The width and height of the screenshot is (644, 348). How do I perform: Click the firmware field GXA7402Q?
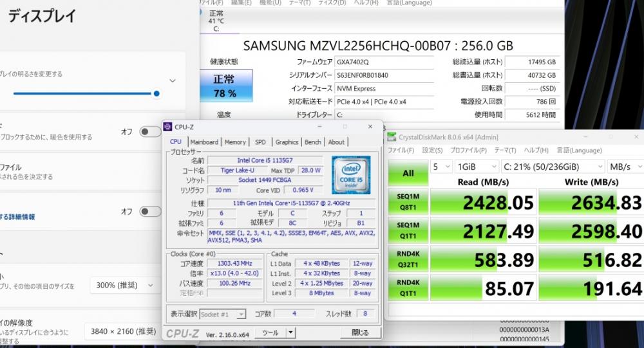pos(384,62)
